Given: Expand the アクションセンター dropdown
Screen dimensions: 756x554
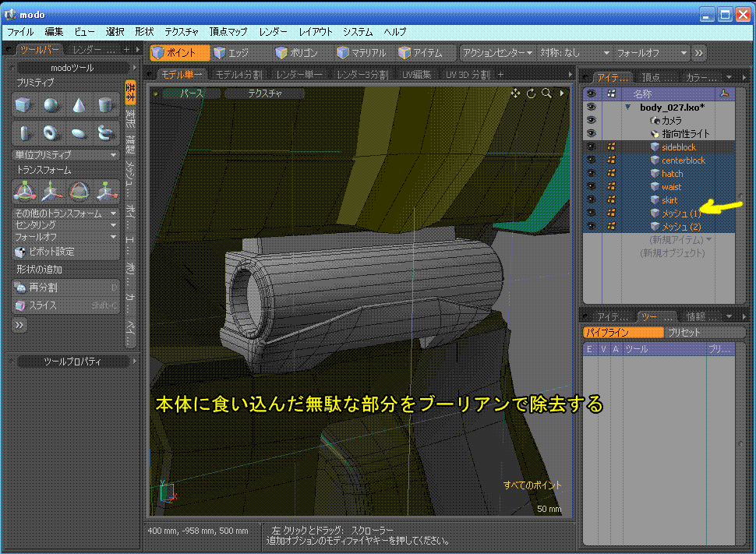Looking at the screenshot, I should click(496, 53).
